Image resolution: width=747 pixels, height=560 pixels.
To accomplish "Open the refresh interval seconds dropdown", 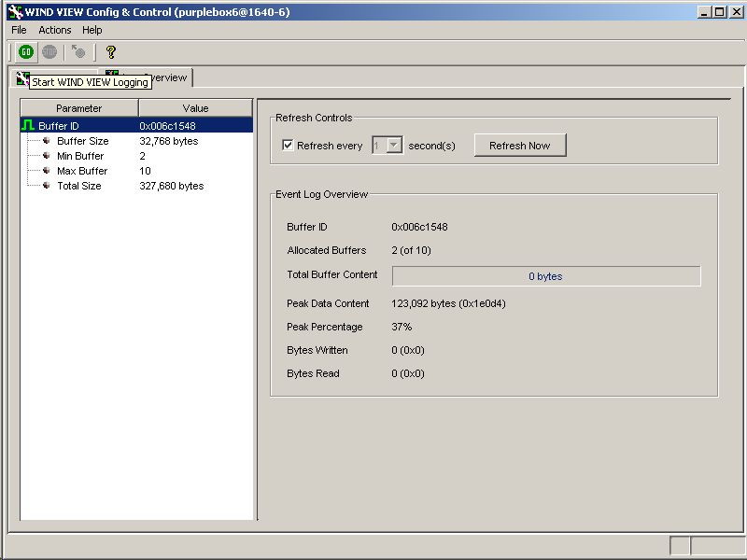I will pyautogui.click(x=396, y=145).
